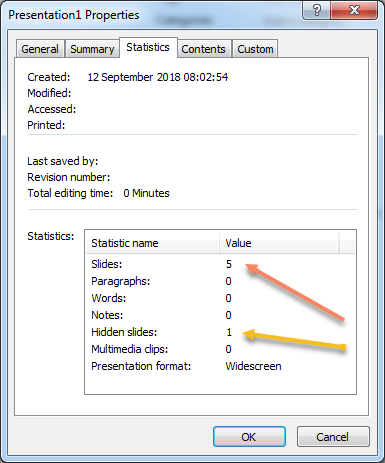The width and height of the screenshot is (385, 463).
Task: Select the Paragraphs: row label
Action: pyautogui.click(x=121, y=281)
